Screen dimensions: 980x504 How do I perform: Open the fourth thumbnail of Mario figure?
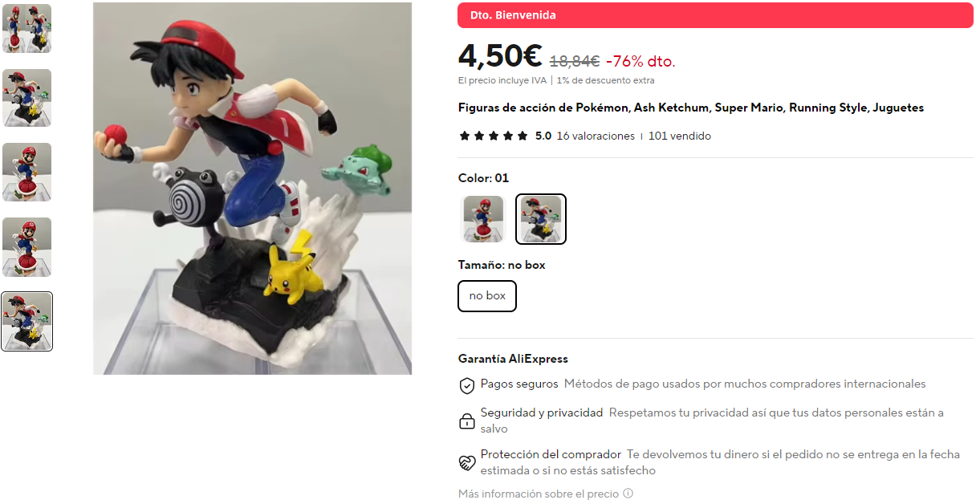point(27,247)
